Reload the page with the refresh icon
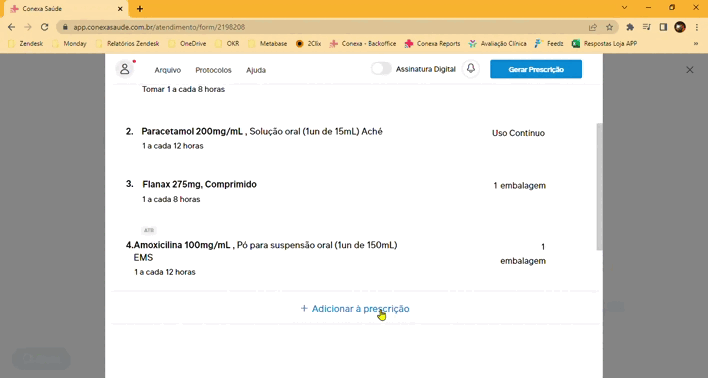 click(x=44, y=27)
